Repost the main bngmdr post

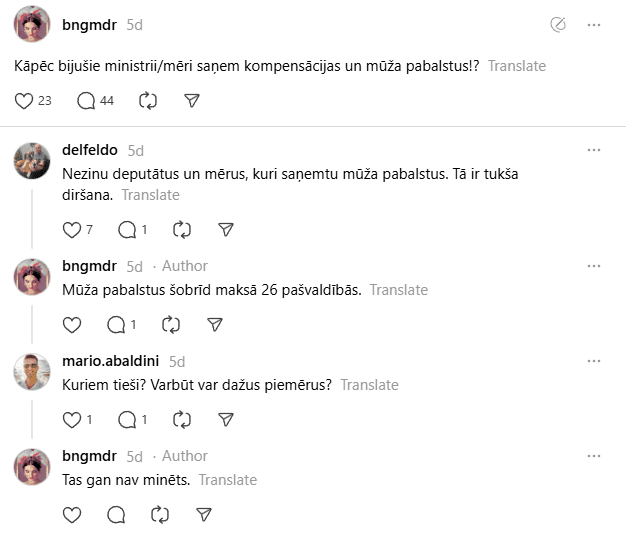[148, 100]
